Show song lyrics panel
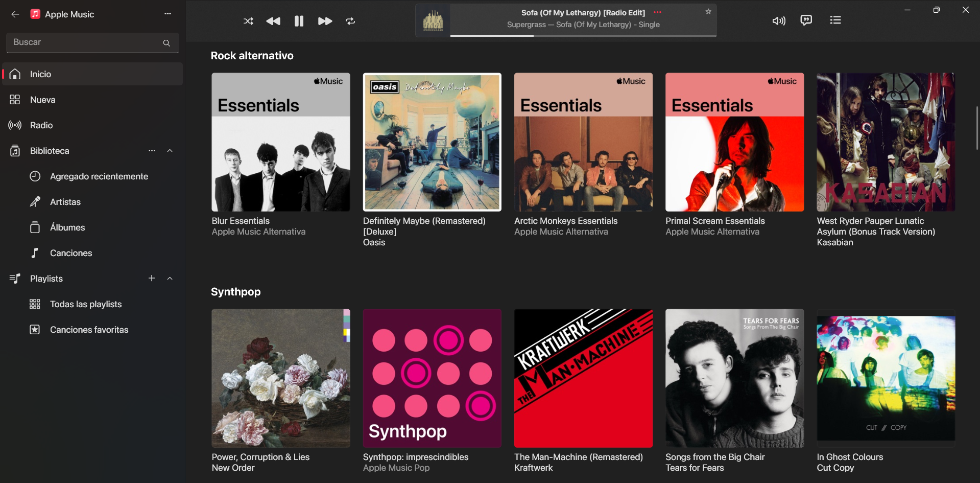The height and width of the screenshot is (483, 980). (806, 20)
